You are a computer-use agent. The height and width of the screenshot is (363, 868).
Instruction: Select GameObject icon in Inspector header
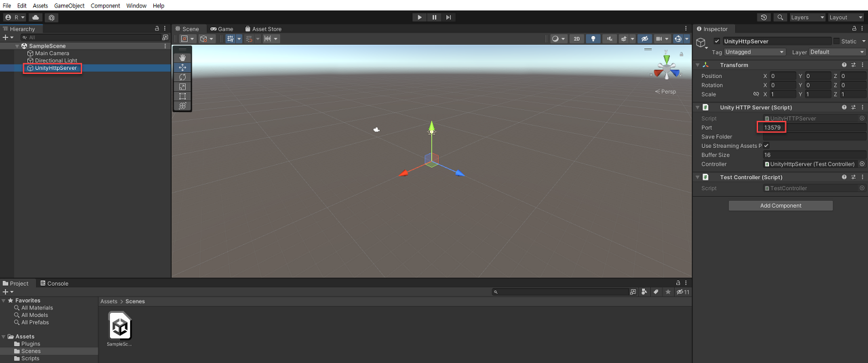(701, 44)
